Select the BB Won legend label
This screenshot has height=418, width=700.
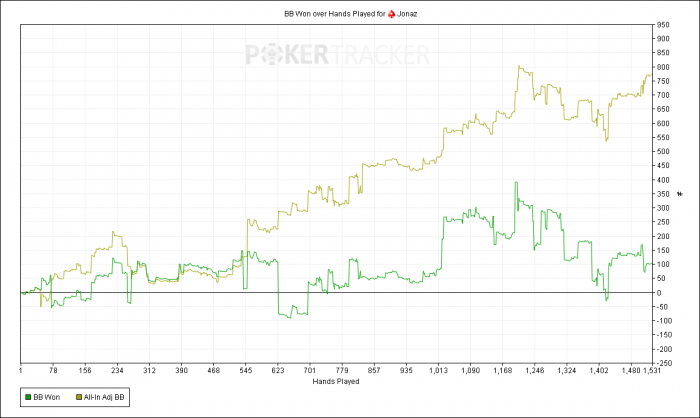point(47,397)
